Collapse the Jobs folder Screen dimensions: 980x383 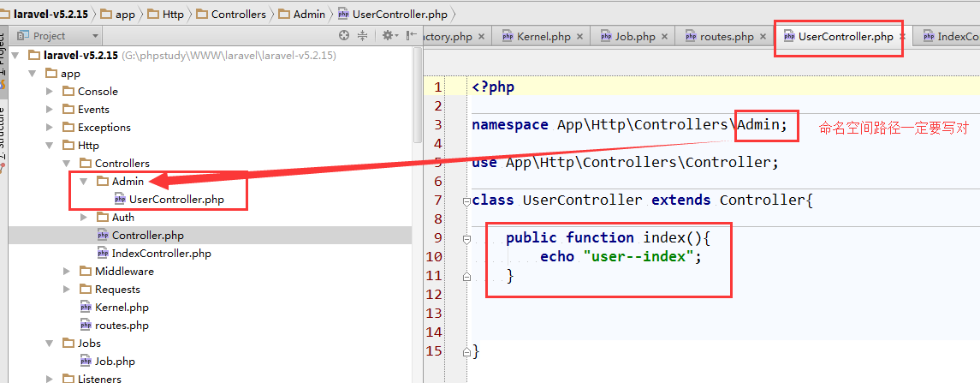(50, 344)
